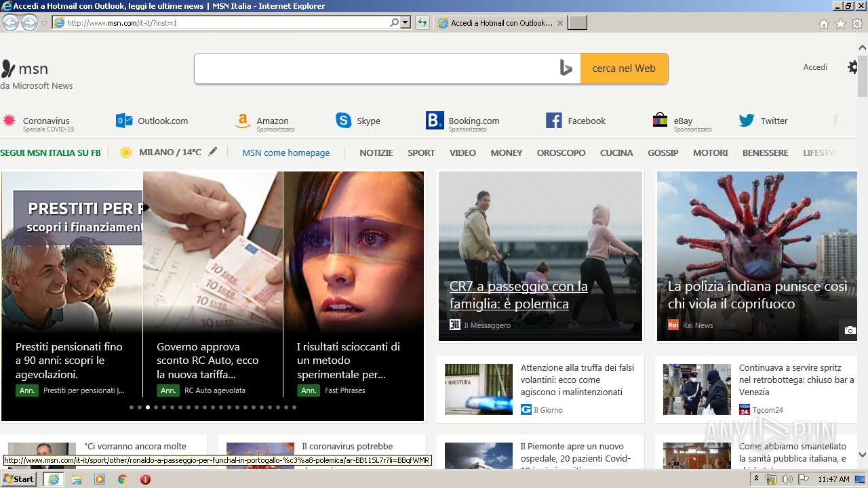Open Prestiti pensionati fino a 90 anni ad

coord(69,360)
